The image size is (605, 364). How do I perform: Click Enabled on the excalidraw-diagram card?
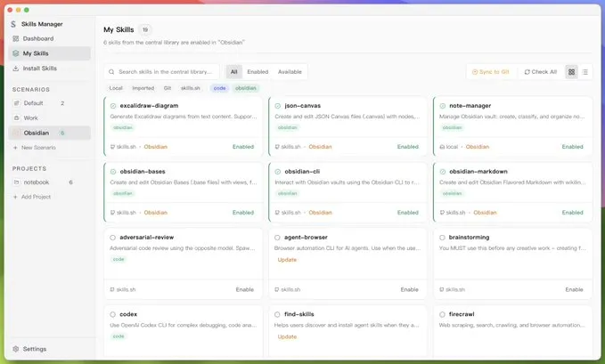click(243, 147)
